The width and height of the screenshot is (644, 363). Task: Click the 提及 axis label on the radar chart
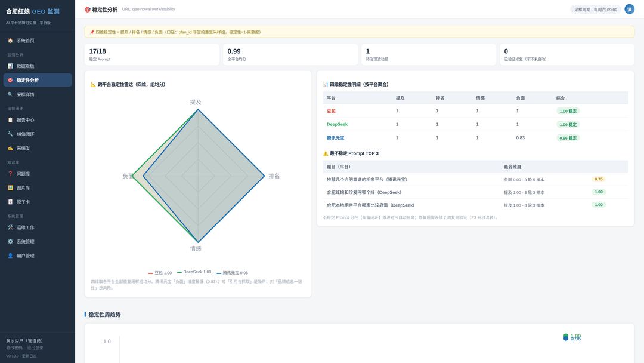(196, 102)
